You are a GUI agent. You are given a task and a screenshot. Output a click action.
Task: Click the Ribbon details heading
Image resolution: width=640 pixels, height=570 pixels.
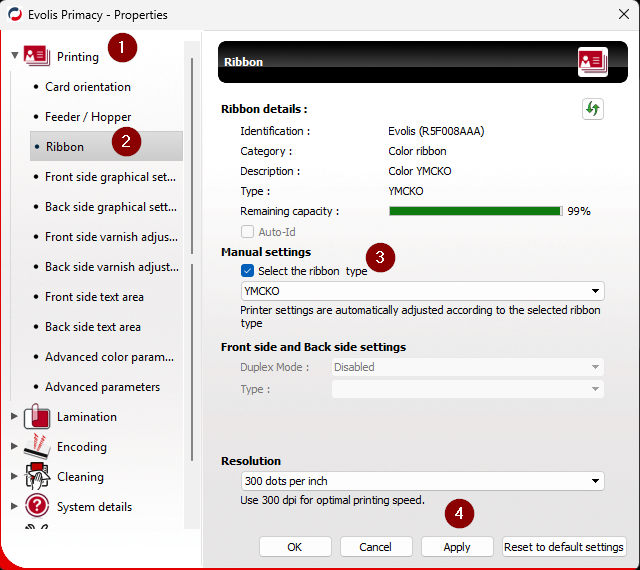264,109
